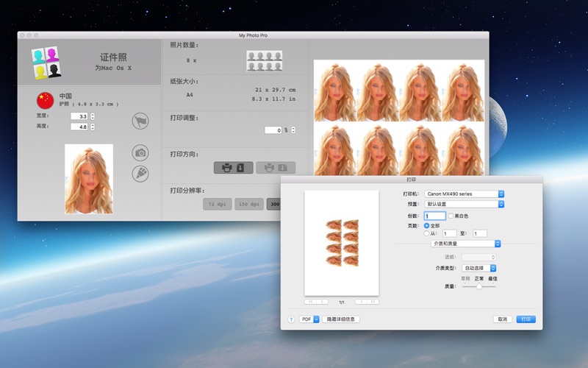
Task: Click the eight-photo layout thumbnail icon
Action: click(x=264, y=60)
